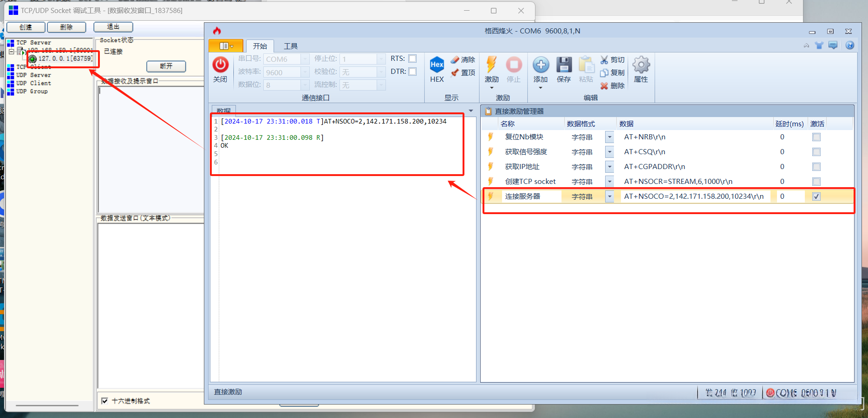
Task: Click lightning icon of 获取信号强度 row
Action: point(490,151)
